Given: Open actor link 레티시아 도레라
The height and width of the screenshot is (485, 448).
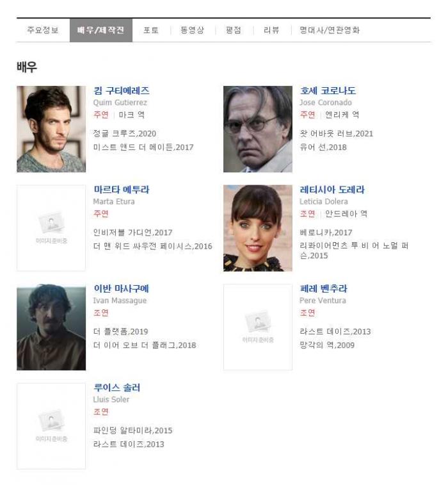Looking at the screenshot, I should (332, 190).
